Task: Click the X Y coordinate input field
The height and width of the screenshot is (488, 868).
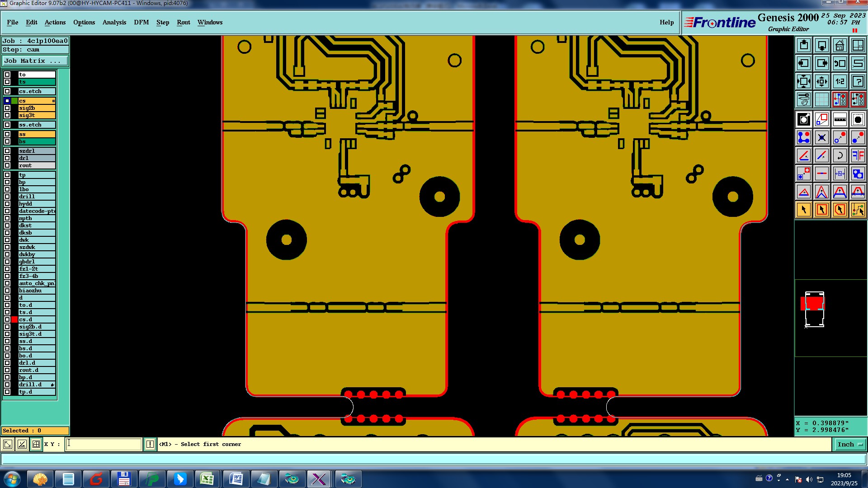Action: (104, 444)
